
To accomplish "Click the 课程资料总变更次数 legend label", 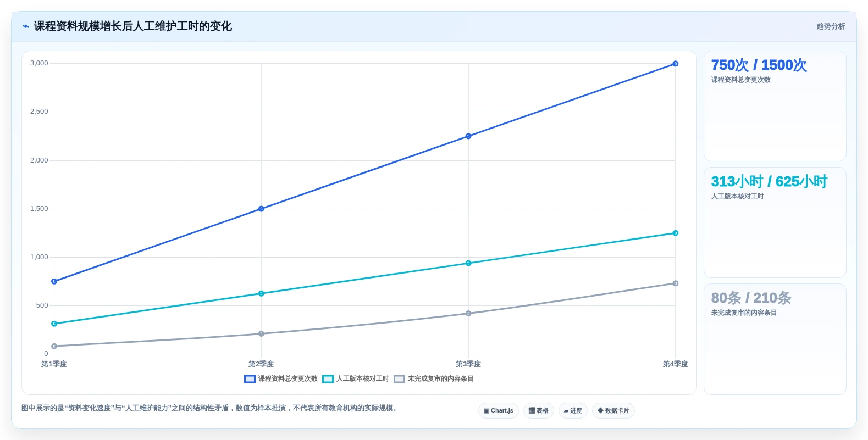I will 288,379.
